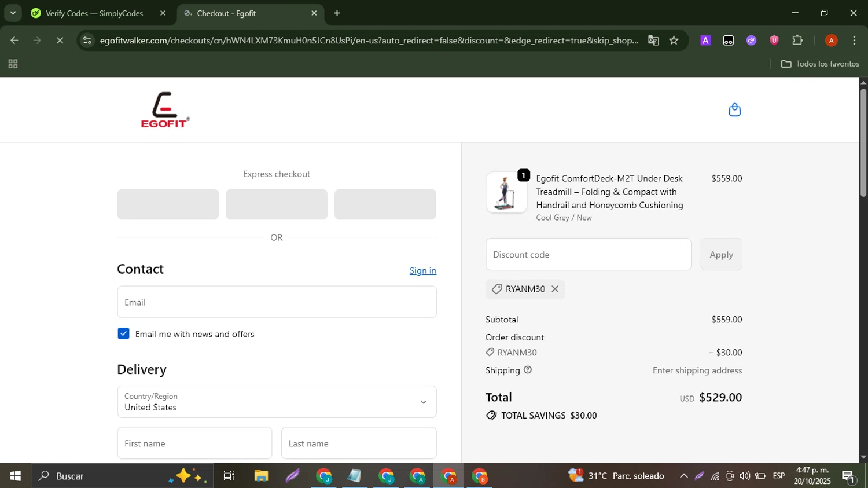The image size is (868, 488).
Task: Show hidden system tray icons
Action: 683,476
